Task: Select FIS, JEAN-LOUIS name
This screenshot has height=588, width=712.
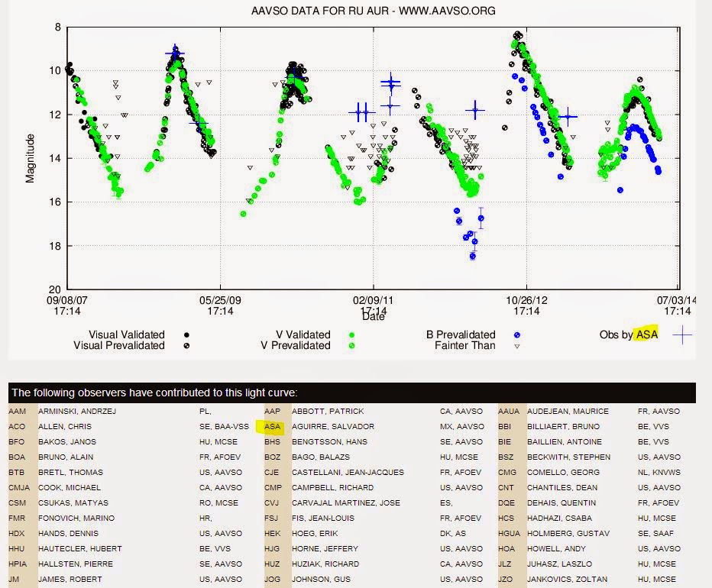Action: [323, 519]
